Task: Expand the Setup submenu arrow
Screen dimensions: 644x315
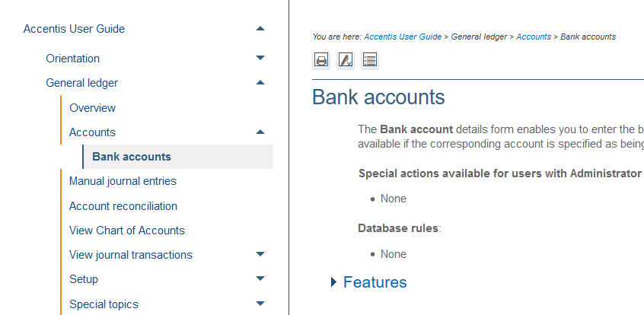Action: pos(260,278)
